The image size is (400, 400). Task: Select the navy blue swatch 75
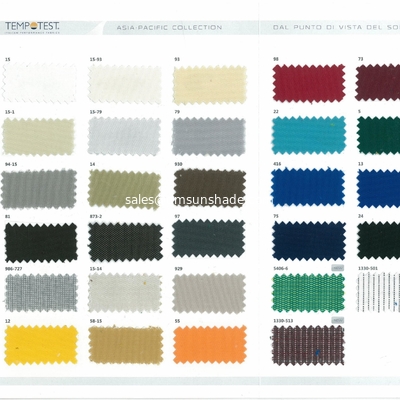pyautogui.click(x=309, y=240)
